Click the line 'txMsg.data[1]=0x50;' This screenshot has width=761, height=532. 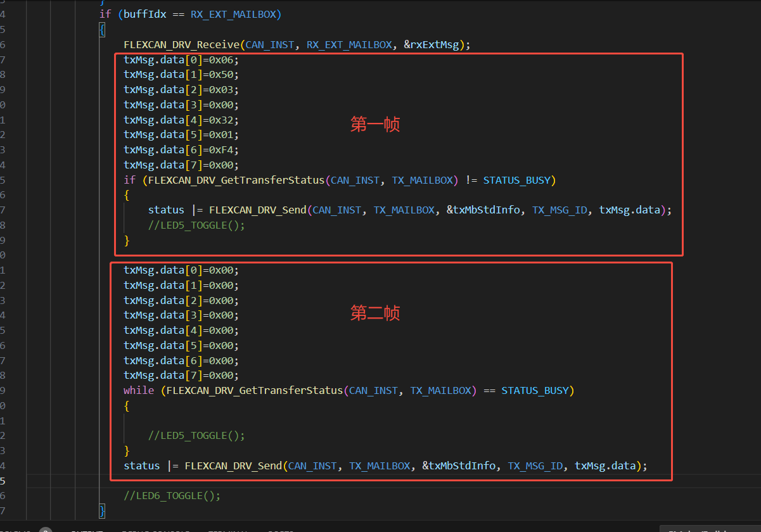point(181,75)
